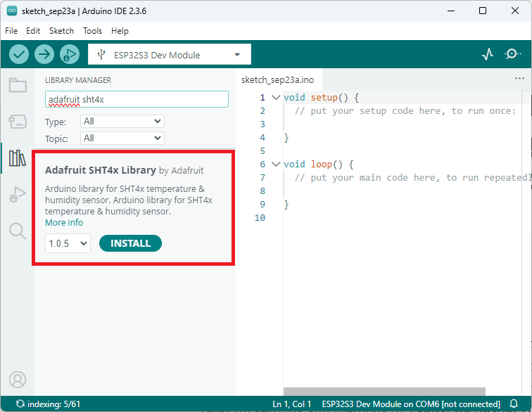Start debugging with the debug play icon
The height and width of the screenshot is (412, 532).
pos(70,54)
